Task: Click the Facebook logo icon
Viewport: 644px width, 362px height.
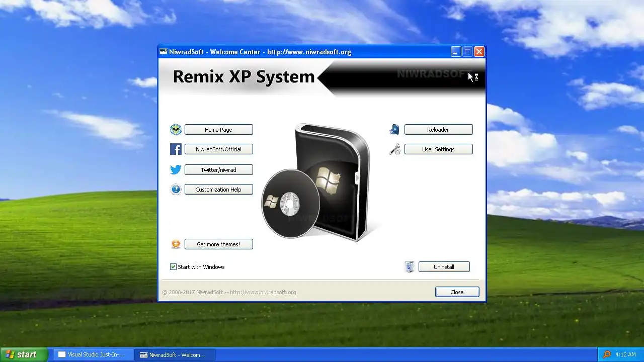Action: point(176,149)
